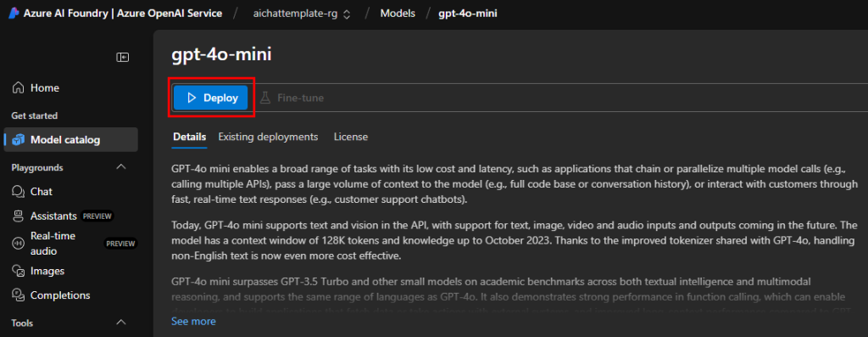Switch to the Existing deployments tab
This screenshot has width=868, height=337.
(x=268, y=137)
